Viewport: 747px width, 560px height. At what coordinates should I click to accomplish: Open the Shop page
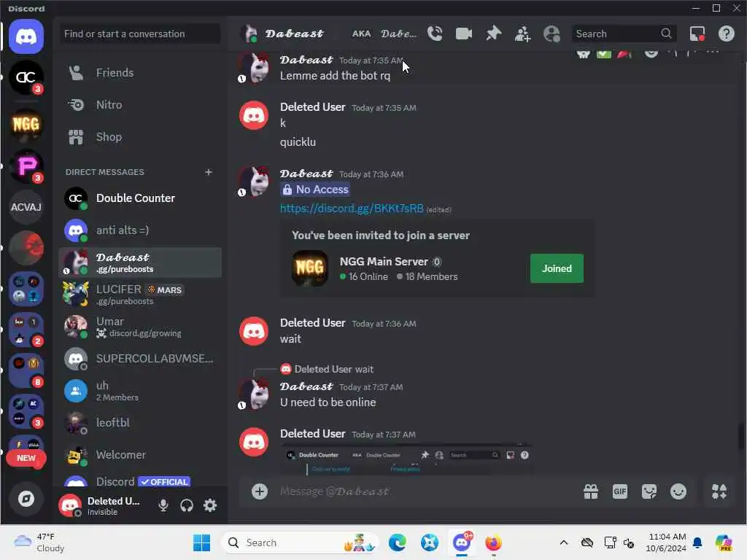click(x=140, y=137)
